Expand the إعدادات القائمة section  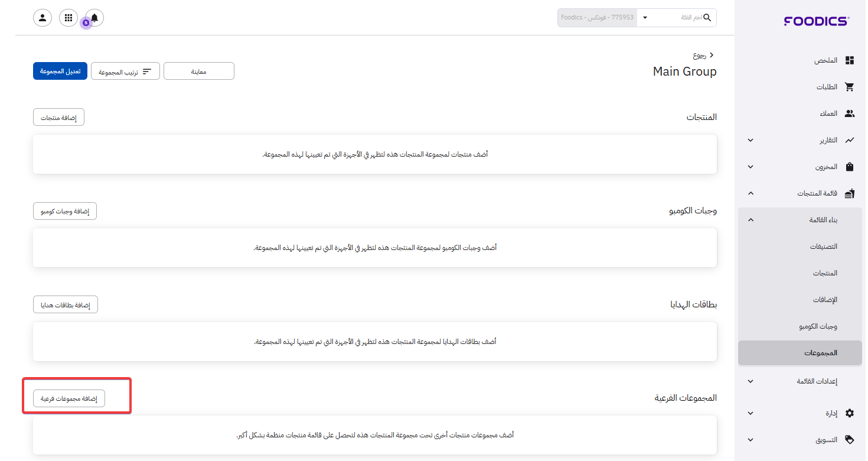pos(750,381)
